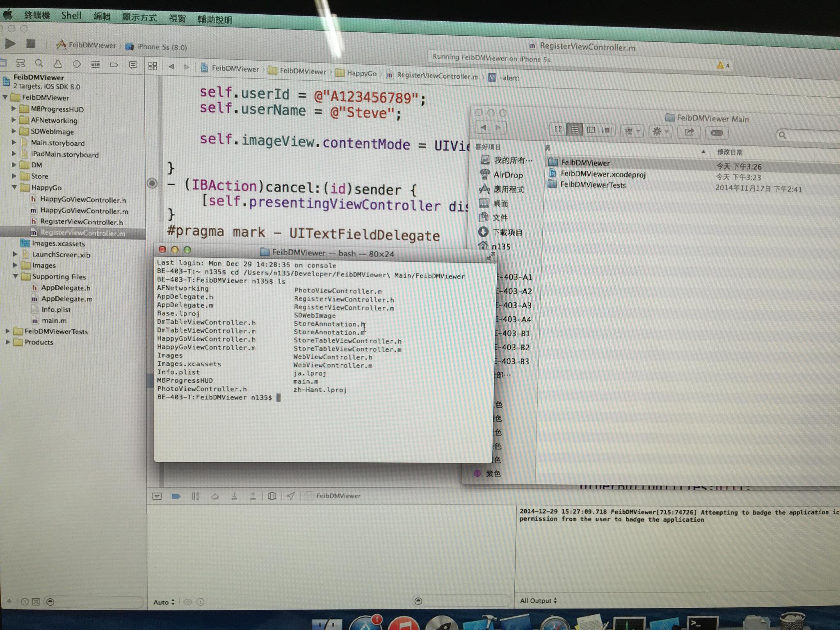Click the Finder edit tags button
840x630 pixels.
pyautogui.click(x=717, y=132)
